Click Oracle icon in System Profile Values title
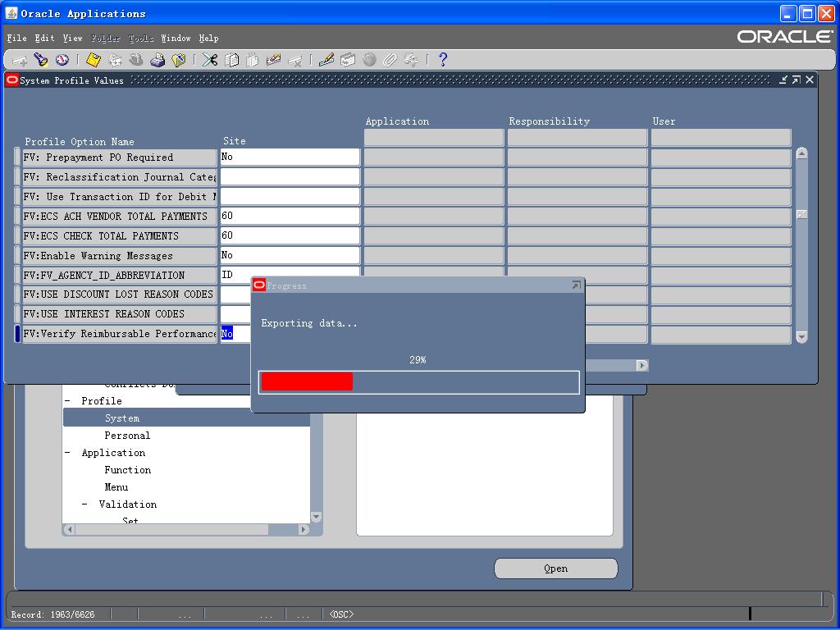This screenshot has width=840, height=630. click(x=11, y=80)
